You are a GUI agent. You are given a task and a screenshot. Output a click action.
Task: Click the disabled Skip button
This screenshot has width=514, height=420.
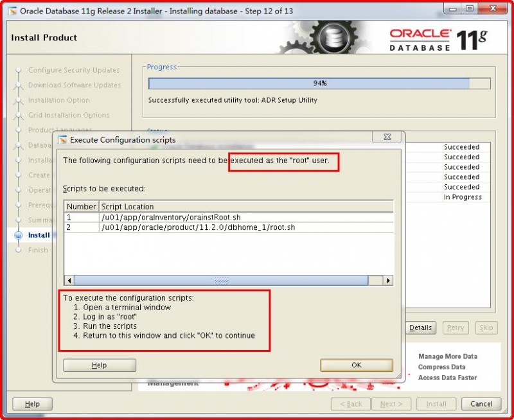point(486,328)
